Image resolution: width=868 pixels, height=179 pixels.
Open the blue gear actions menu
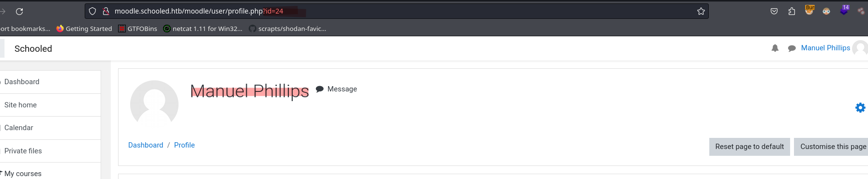point(860,107)
